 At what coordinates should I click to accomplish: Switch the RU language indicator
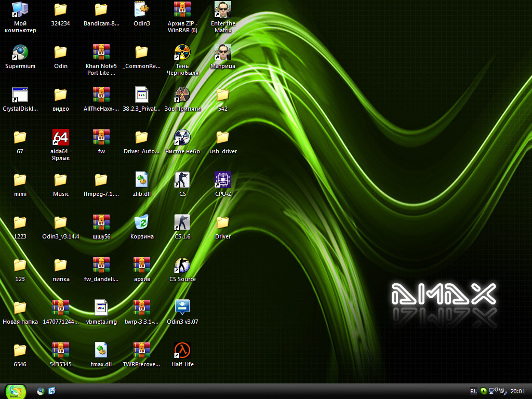(x=473, y=391)
